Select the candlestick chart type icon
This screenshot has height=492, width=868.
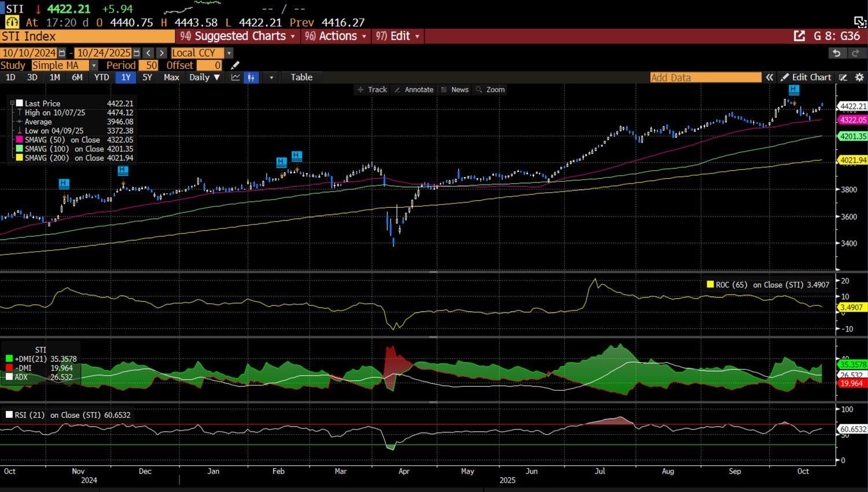tap(251, 77)
